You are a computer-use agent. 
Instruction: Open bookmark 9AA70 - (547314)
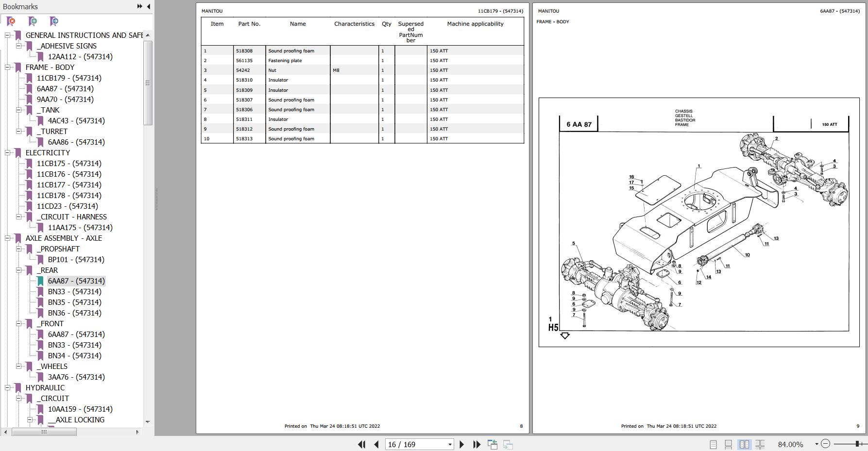pyautogui.click(x=65, y=99)
